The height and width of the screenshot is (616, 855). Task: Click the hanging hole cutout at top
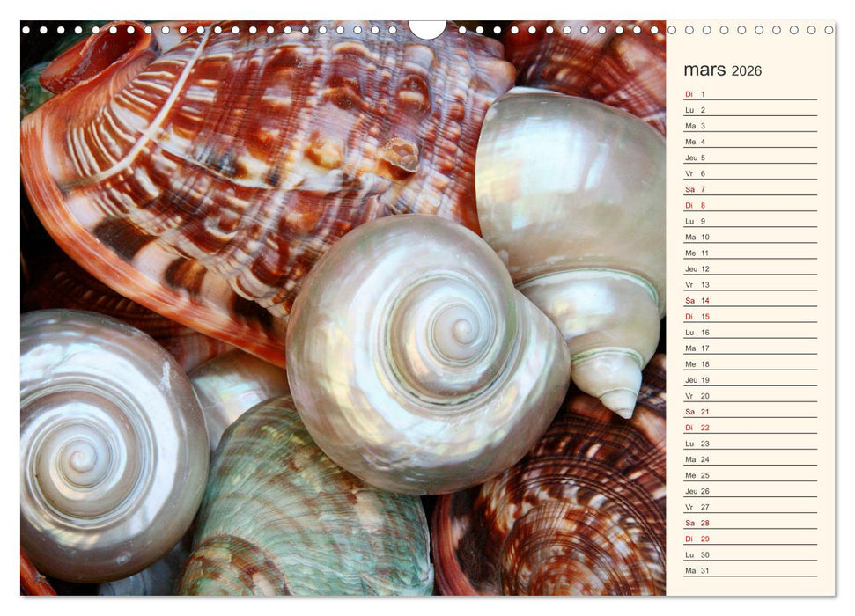coord(427,28)
